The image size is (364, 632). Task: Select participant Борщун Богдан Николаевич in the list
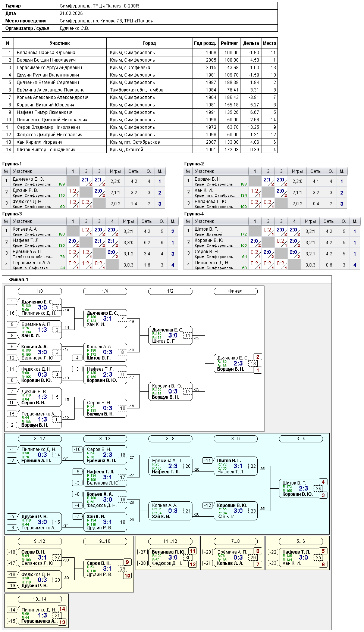coord(46,60)
